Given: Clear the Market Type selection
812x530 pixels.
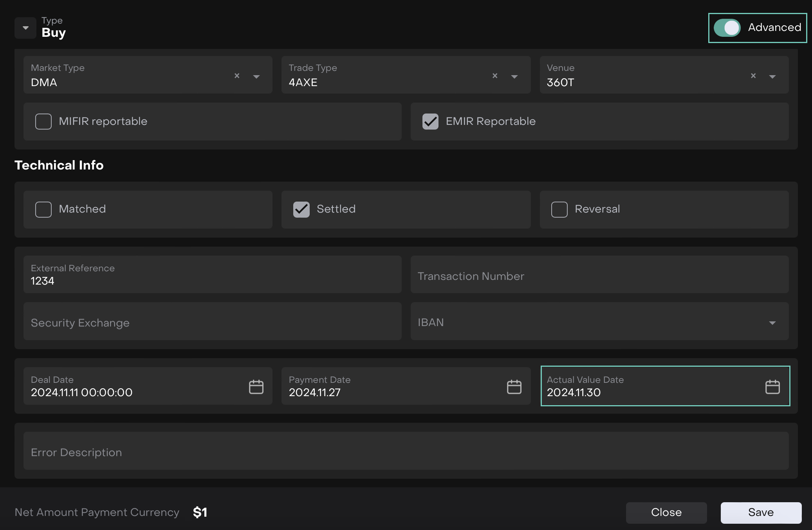Looking at the screenshot, I should [237, 76].
